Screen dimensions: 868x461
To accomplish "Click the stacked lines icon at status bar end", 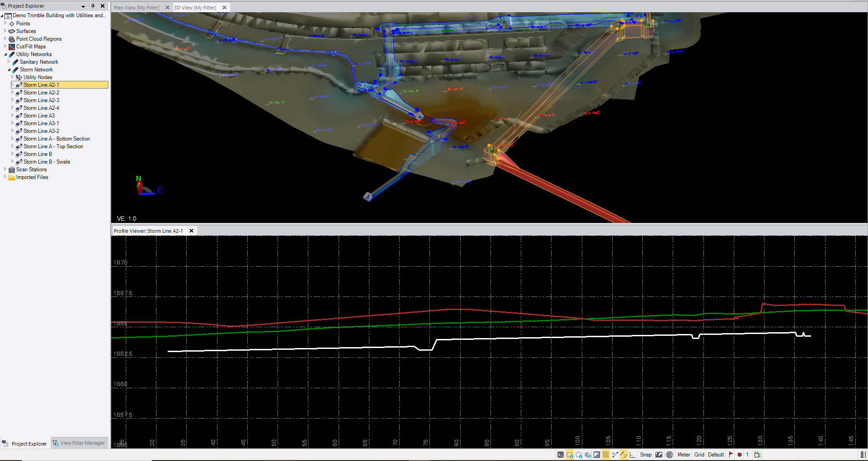I will coord(863,455).
